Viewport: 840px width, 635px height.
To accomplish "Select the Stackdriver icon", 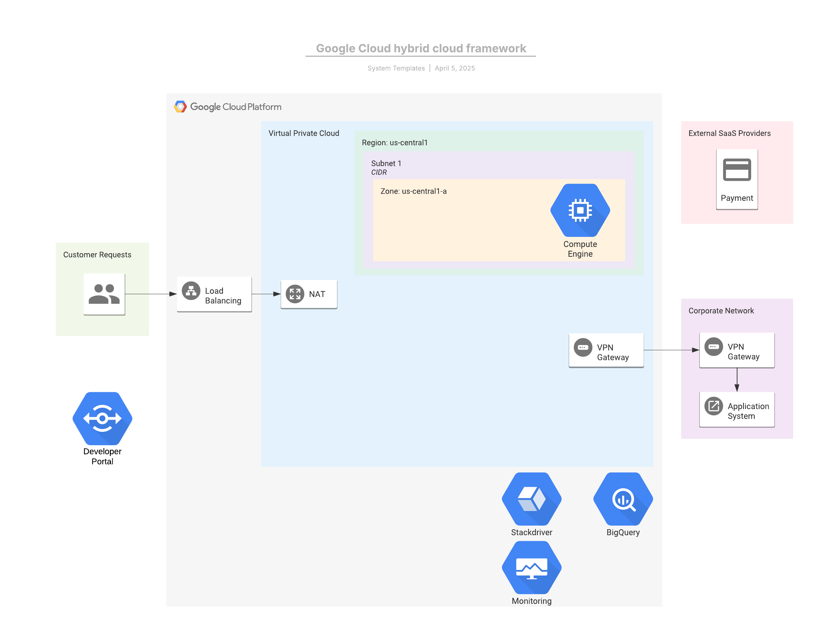I will (531, 499).
